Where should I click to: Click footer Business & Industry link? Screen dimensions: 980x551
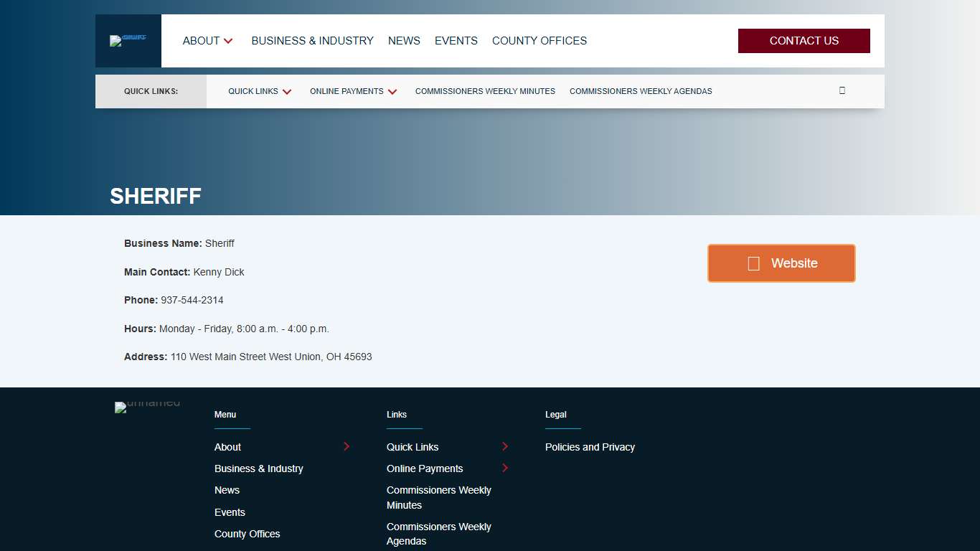(258, 468)
